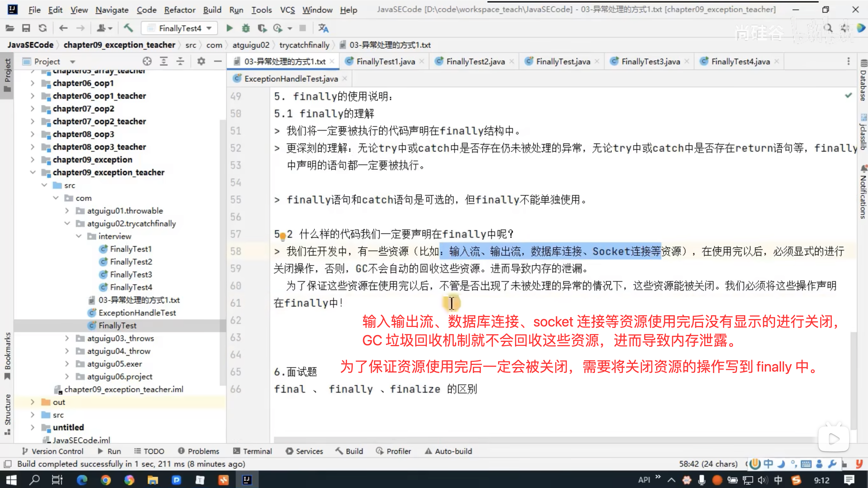
Task: Switch to the FinallyTest2.java tab
Action: click(475, 61)
